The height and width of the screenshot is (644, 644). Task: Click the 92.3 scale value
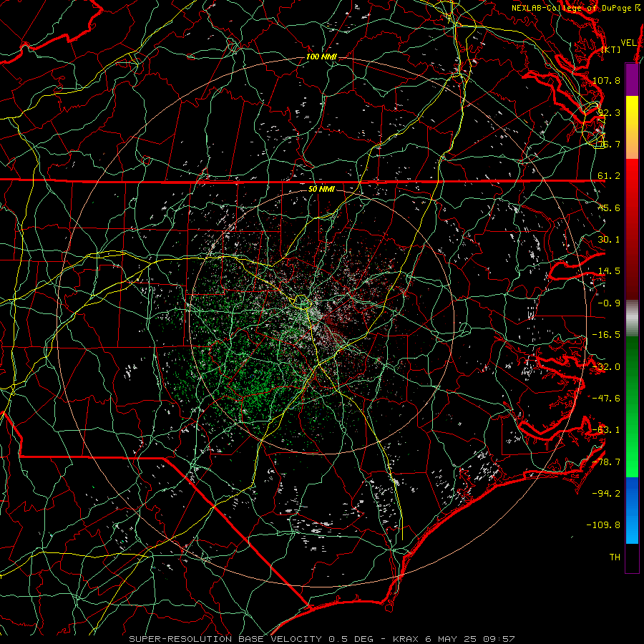click(x=609, y=112)
